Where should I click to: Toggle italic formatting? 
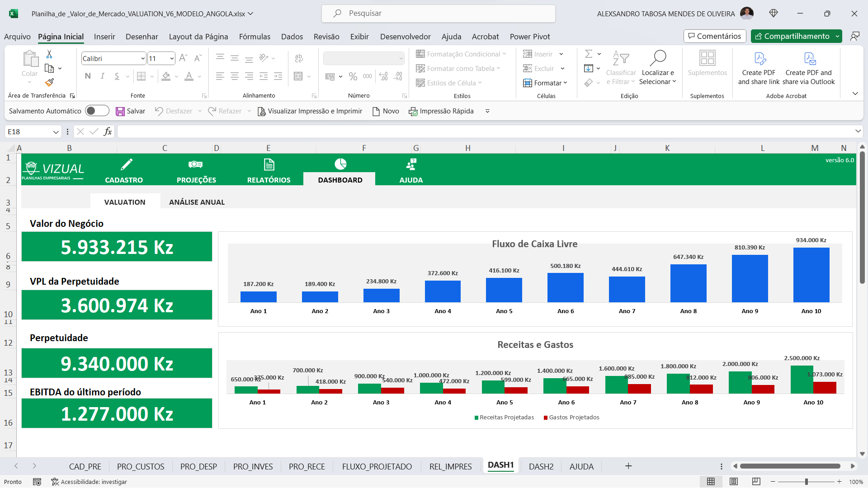click(x=102, y=76)
